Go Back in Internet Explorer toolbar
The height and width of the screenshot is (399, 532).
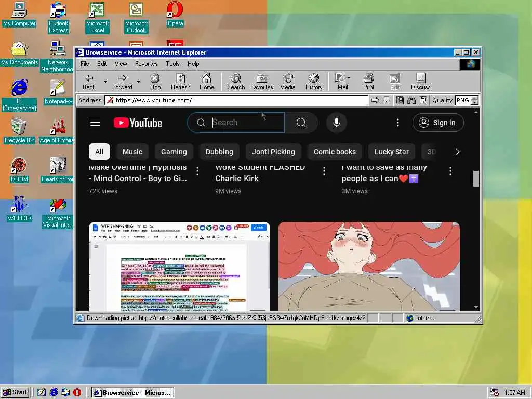89,82
